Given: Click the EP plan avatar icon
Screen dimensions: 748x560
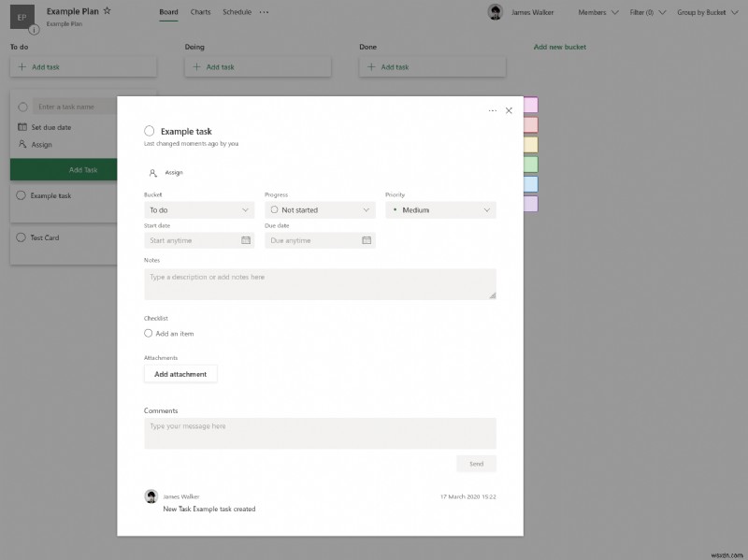Looking at the screenshot, I should [x=22, y=16].
